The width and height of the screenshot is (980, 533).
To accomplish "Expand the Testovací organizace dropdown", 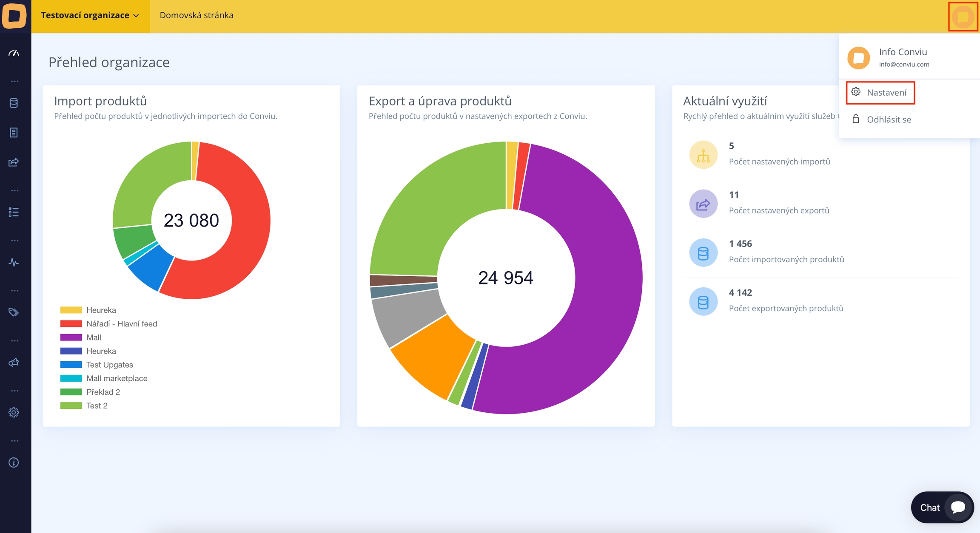I will click(90, 15).
